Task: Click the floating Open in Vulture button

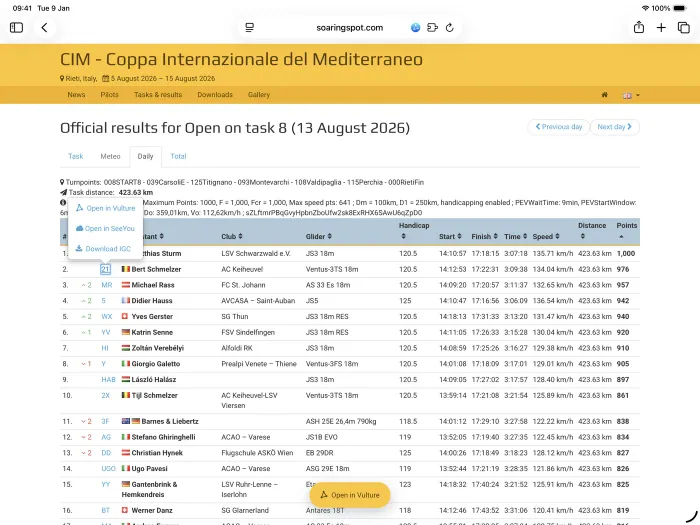Action: coord(350,495)
